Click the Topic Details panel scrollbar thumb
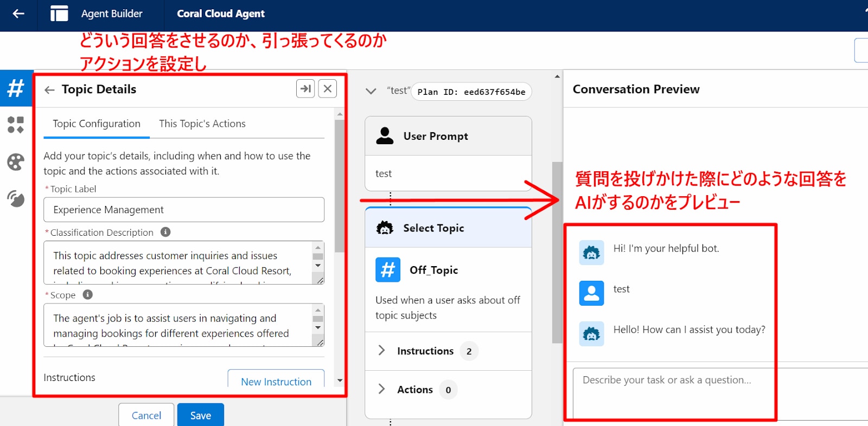Image resolution: width=868 pixels, height=426 pixels. (340, 185)
